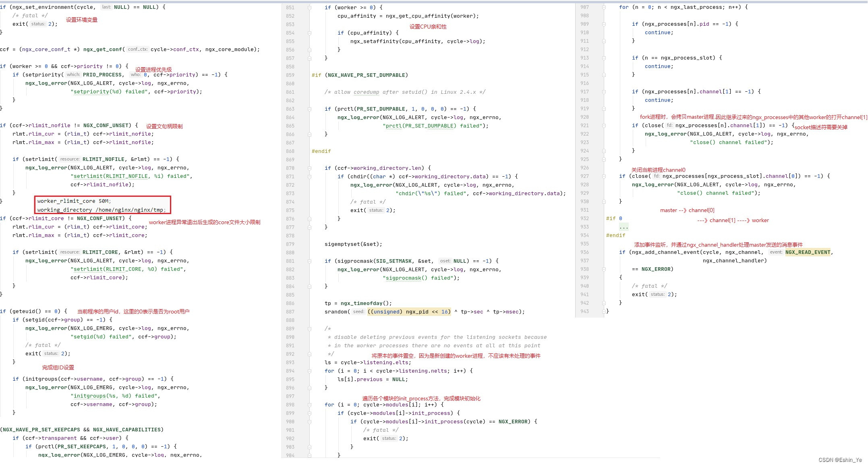The height and width of the screenshot is (466, 868).
Task: Click the '#endif' on line 868
Action: [321, 151]
